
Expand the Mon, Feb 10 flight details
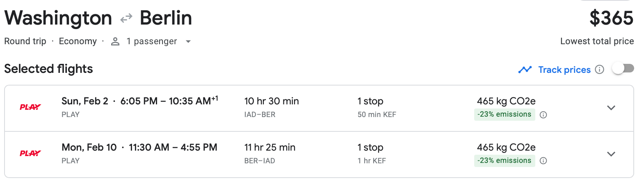coord(611,154)
